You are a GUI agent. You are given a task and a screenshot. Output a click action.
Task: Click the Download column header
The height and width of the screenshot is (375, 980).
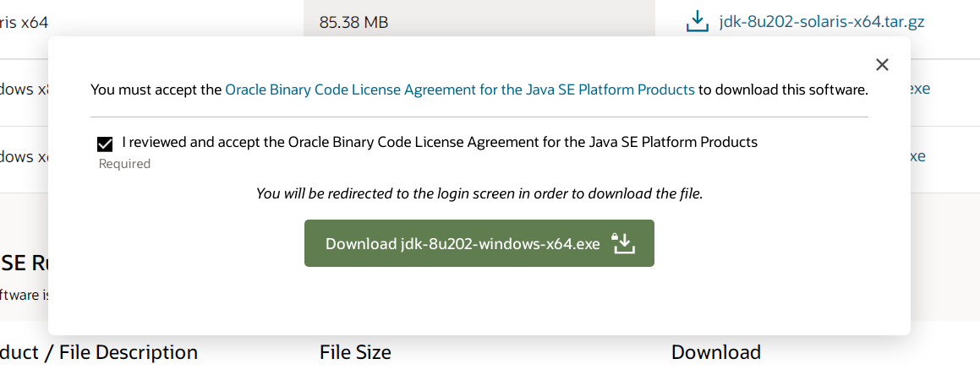[716, 352]
